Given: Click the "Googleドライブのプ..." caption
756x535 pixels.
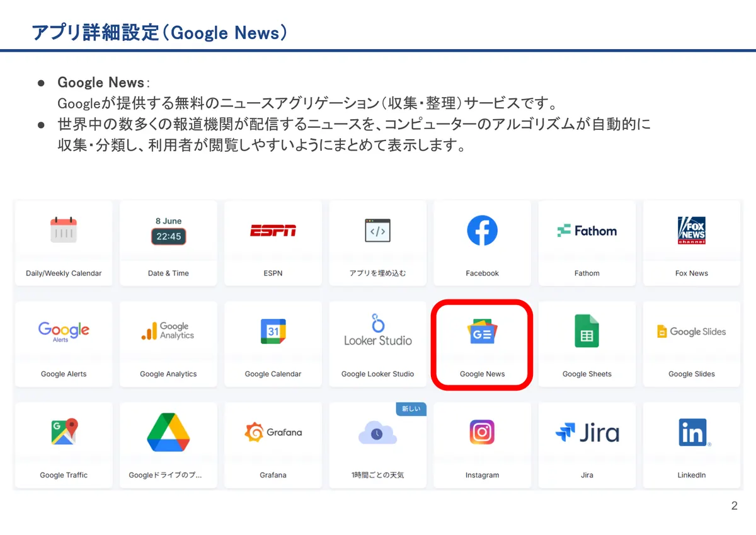Looking at the screenshot, I should (165, 475).
